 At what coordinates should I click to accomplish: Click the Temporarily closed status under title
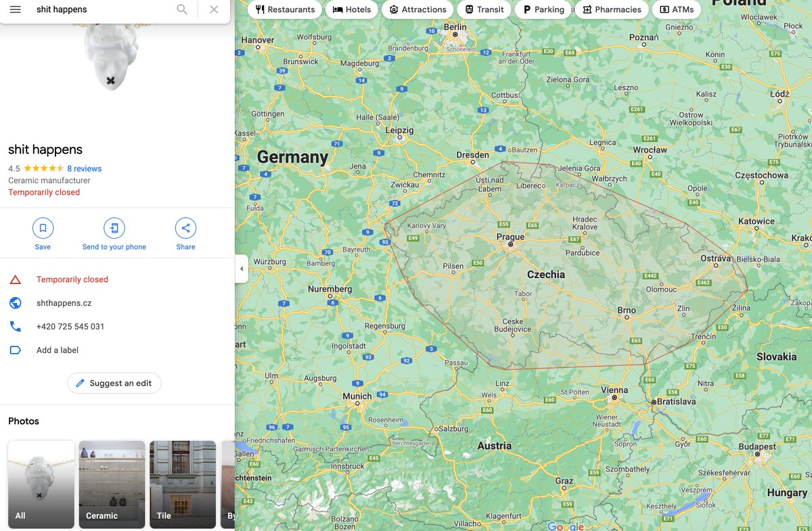coord(44,192)
